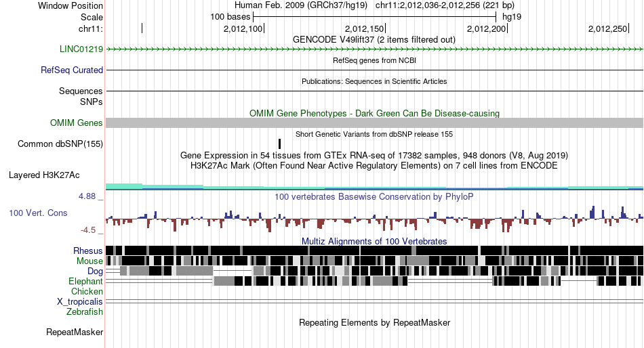Open H3K27Ac Mark track title
The image size is (644, 348).
[374, 166]
